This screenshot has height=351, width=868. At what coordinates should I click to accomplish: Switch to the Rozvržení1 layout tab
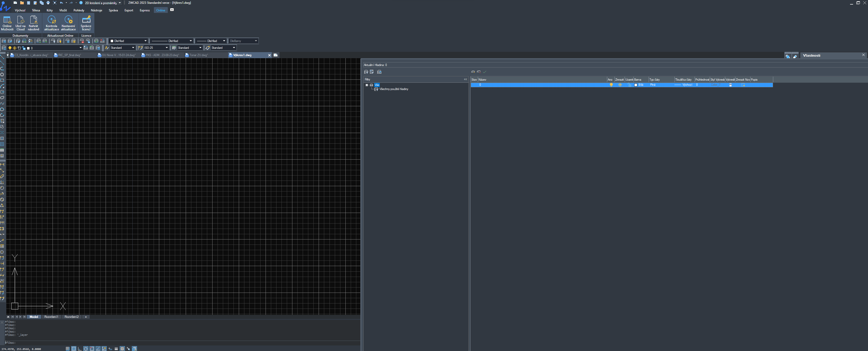[51, 317]
